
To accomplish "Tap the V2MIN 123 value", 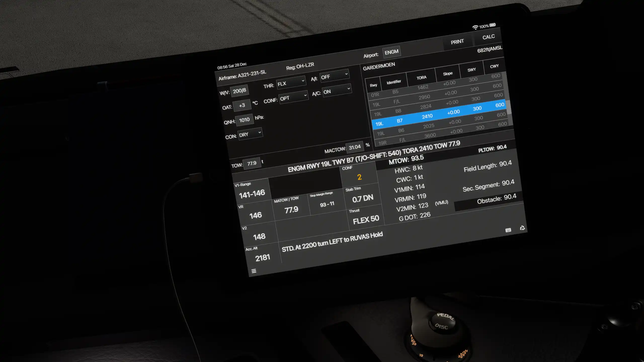I will [x=412, y=207].
